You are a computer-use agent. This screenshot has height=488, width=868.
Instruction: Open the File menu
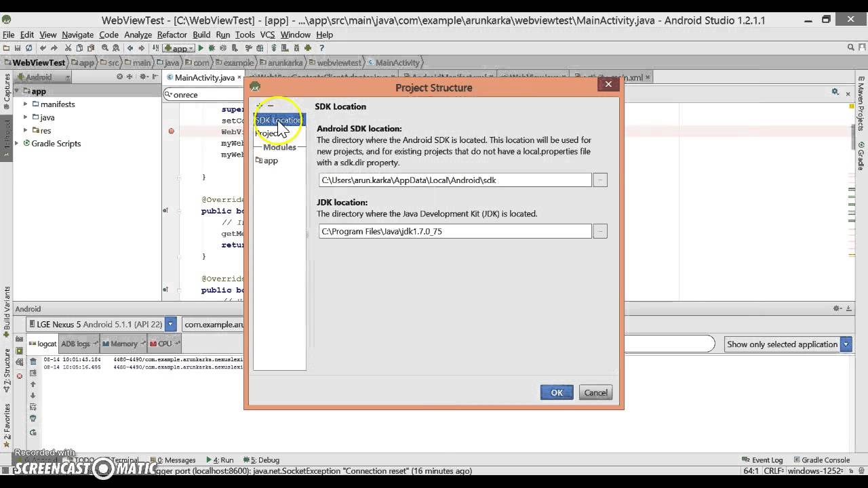tap(8, 35)
